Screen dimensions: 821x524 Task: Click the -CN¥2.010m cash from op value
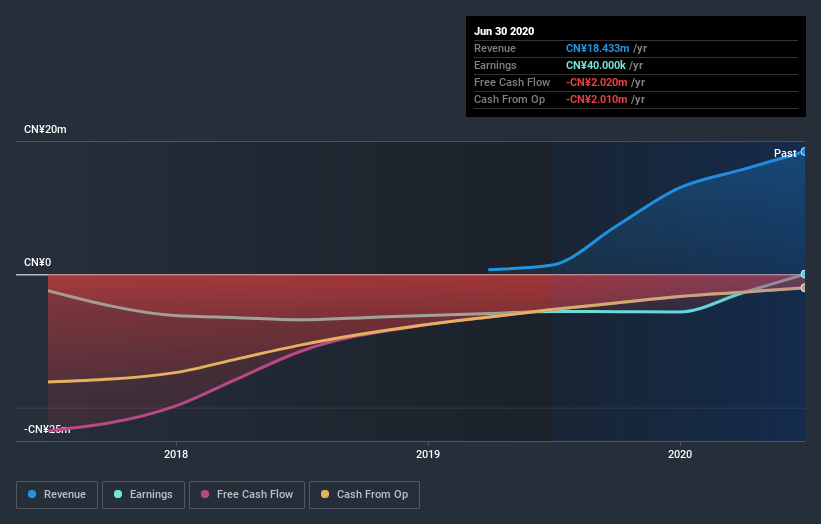pos(596,99)
